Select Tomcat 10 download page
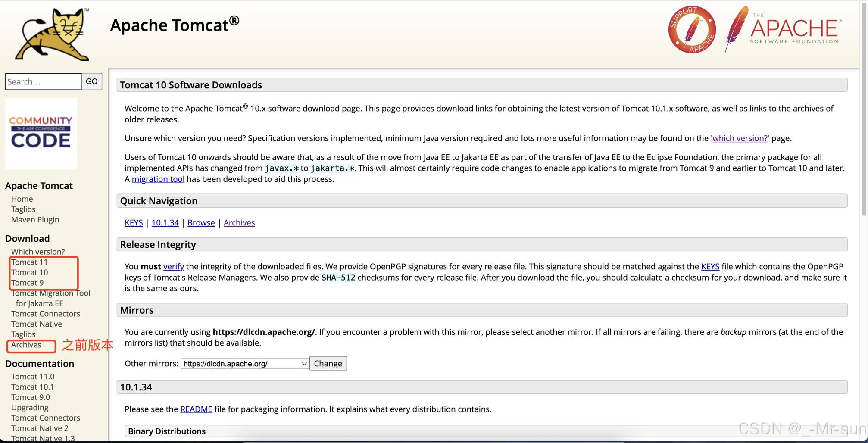The image size is (868, 443). [x=30, y=272]
